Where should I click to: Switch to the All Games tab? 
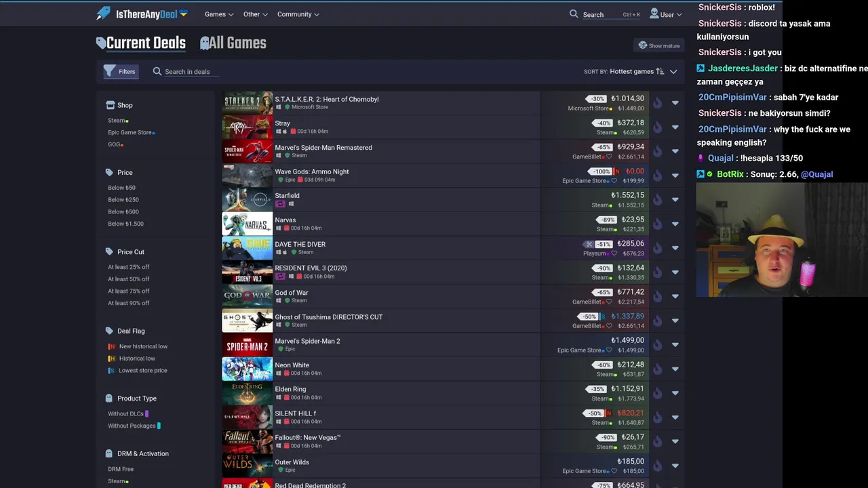(x=233, y=43)
